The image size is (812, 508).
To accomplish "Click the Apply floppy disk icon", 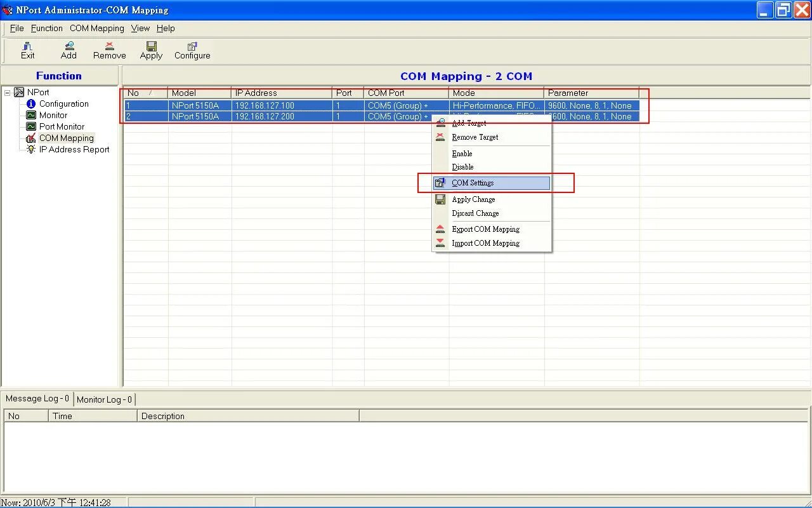I will coord(151,46).
